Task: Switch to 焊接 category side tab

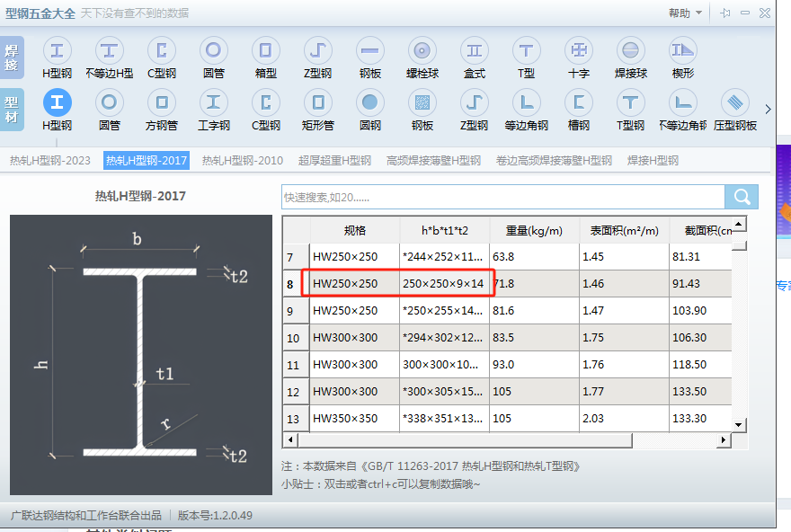Action: [12, 58]
